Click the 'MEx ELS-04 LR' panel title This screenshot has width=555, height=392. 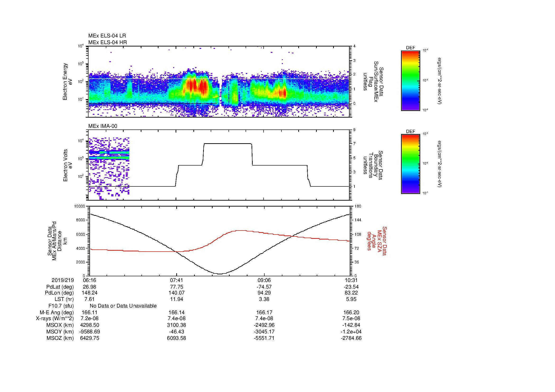tap(107, 36)
